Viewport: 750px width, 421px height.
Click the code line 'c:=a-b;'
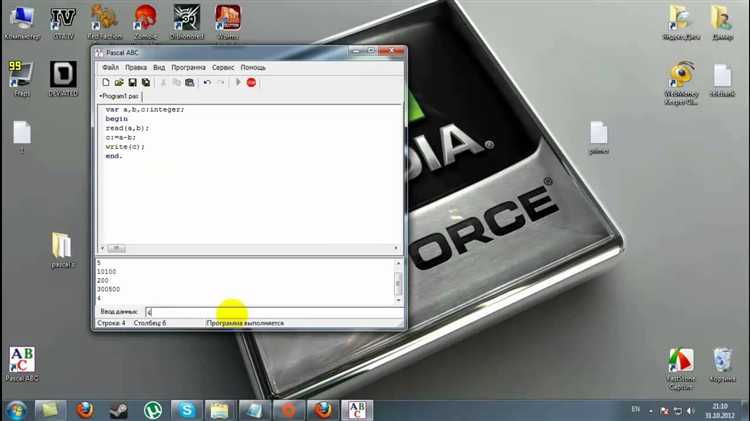tap(121, 137)
